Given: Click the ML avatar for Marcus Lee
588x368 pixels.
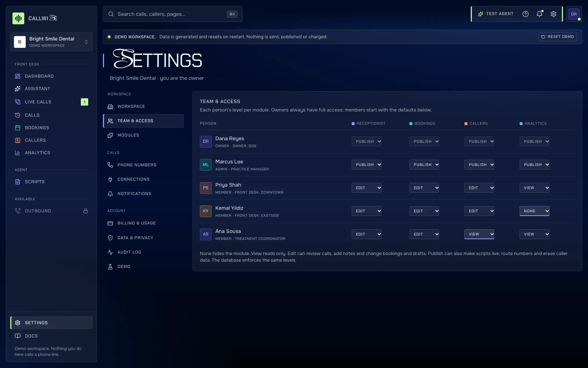Looking at the screenshot, I should pos(206,165).
